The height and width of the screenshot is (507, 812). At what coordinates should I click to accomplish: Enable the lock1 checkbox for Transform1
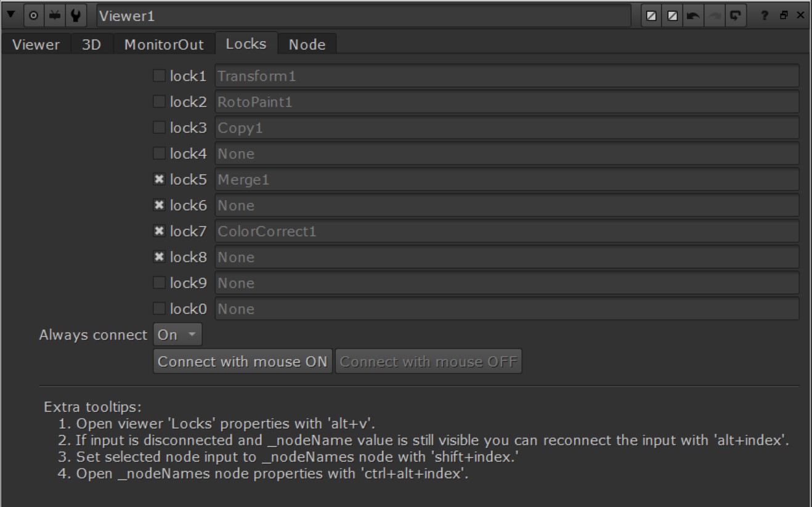(160, 76)
